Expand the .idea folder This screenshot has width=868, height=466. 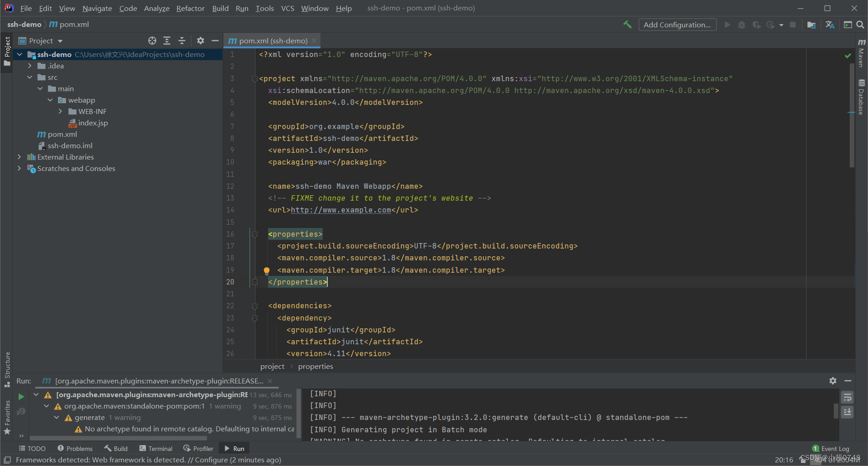[30, 66]
